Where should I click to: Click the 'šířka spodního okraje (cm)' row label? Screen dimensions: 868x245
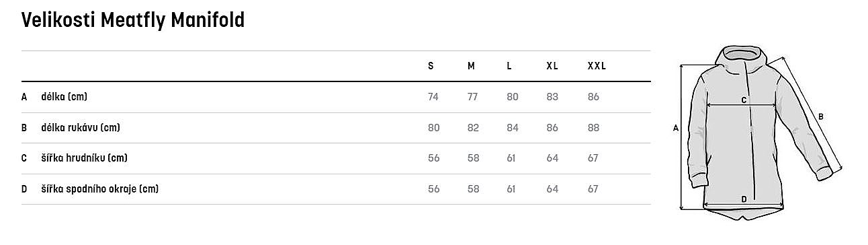[x=100, y=189]
